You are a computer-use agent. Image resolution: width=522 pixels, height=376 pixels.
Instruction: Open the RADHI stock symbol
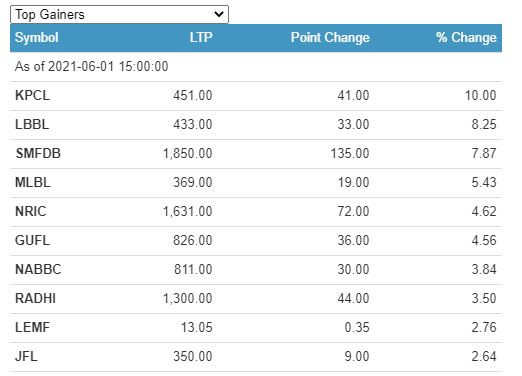[35, 298]
